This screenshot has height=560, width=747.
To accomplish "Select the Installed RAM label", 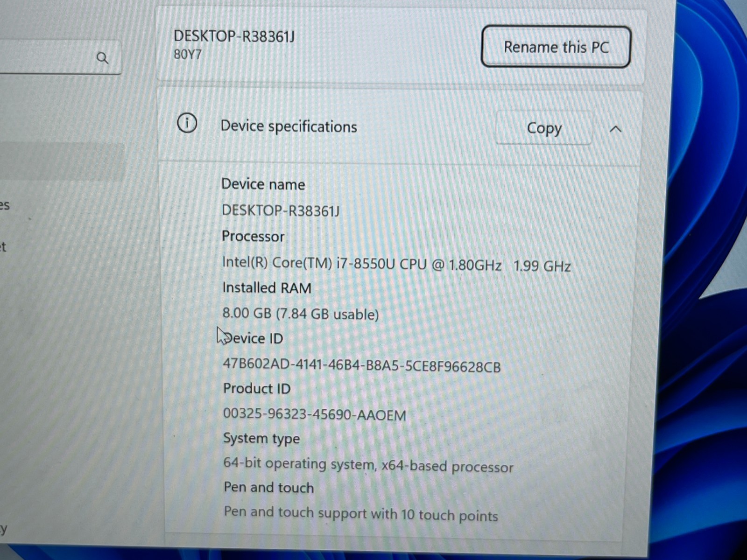I will (x=267, y=288).
